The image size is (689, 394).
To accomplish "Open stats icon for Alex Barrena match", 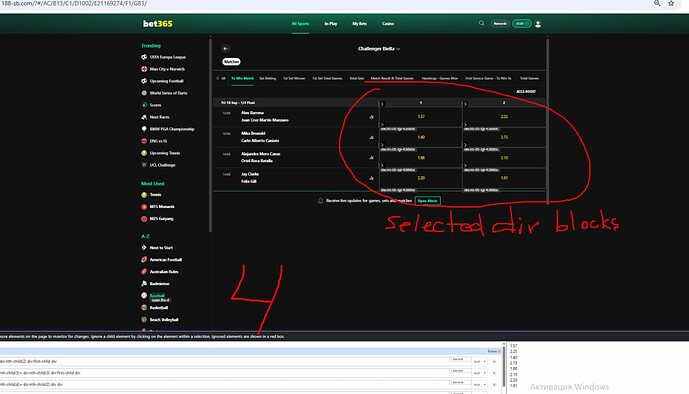I will coord(371,117).
